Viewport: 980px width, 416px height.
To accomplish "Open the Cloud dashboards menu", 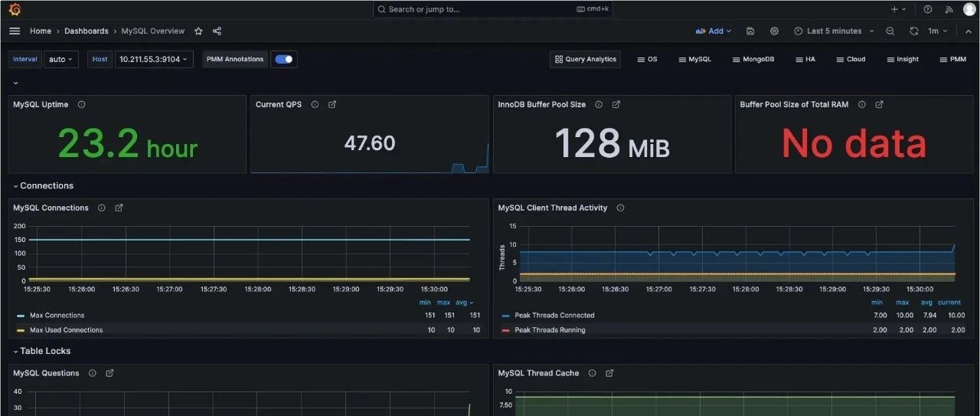I will 851,59.
